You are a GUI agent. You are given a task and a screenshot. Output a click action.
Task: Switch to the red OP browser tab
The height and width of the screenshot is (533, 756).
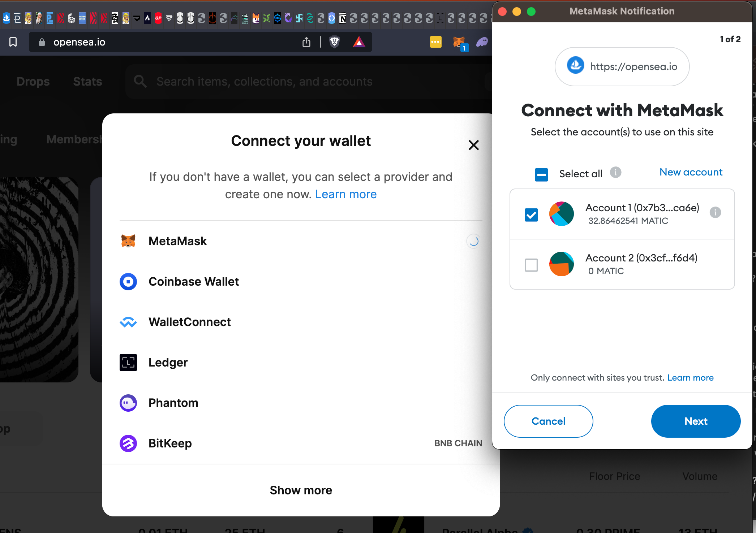158,18
